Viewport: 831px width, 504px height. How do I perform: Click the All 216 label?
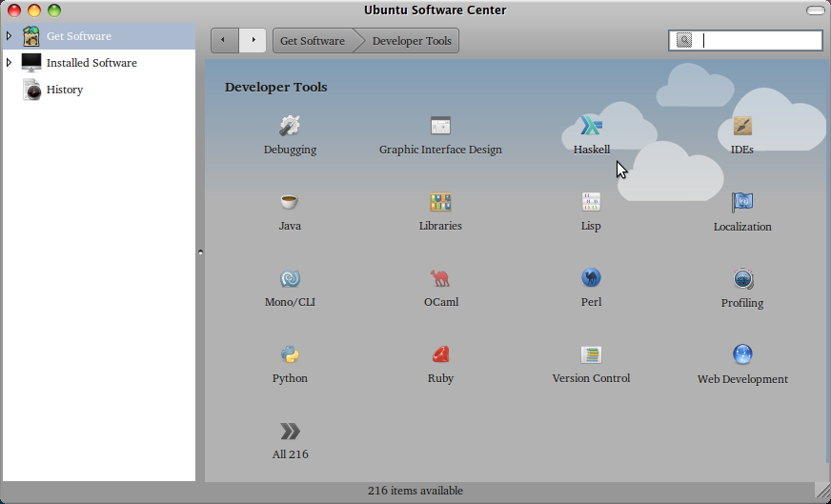pos(290,454)
